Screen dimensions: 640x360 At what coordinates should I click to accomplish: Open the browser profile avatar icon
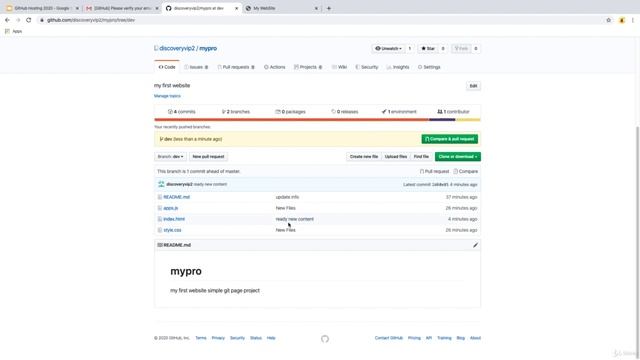[622, 20]
